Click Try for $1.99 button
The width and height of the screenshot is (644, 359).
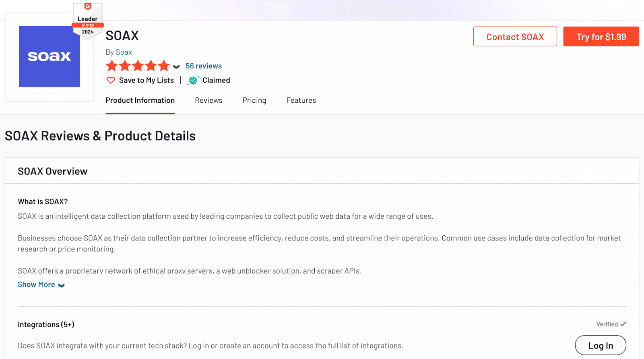point(601,37)
